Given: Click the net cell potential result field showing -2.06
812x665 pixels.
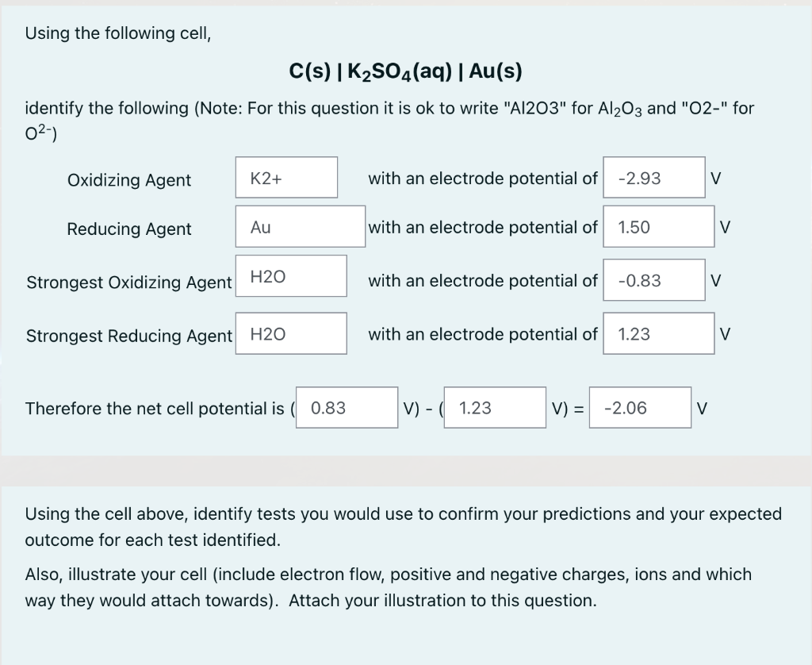Looking at the screenshot, I should tap(640, 407).
